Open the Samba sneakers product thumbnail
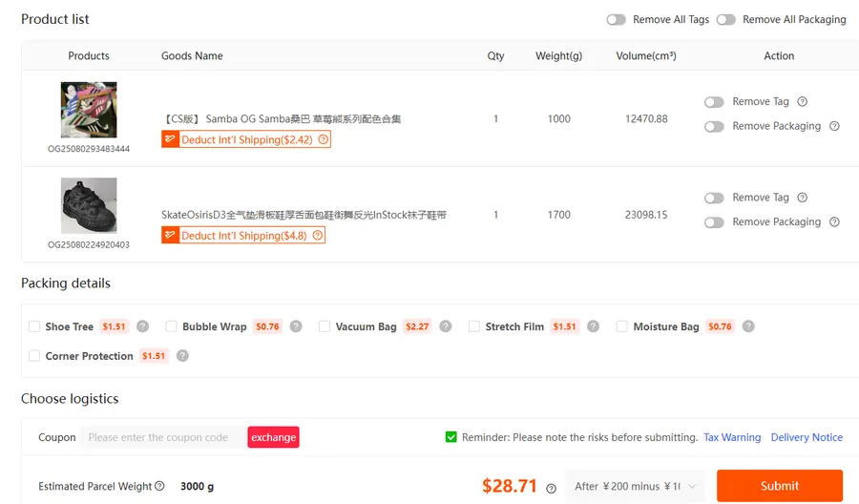This screenshot has width=859, height=504. click(x=89, y=110)
